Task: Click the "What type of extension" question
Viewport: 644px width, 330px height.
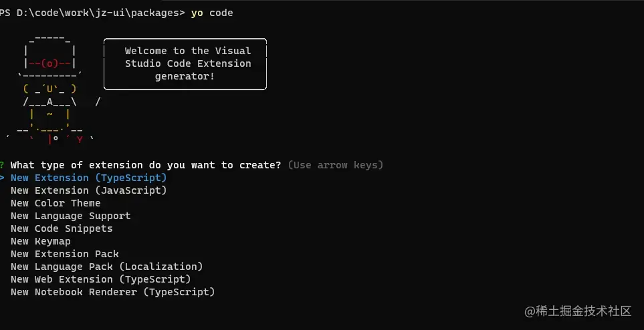Action: click(x=146, y=165)
